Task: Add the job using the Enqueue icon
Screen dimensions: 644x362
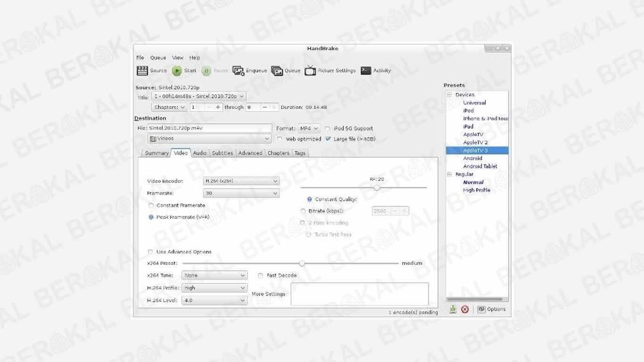Action: pyautogui.click(x=239, y=71)
